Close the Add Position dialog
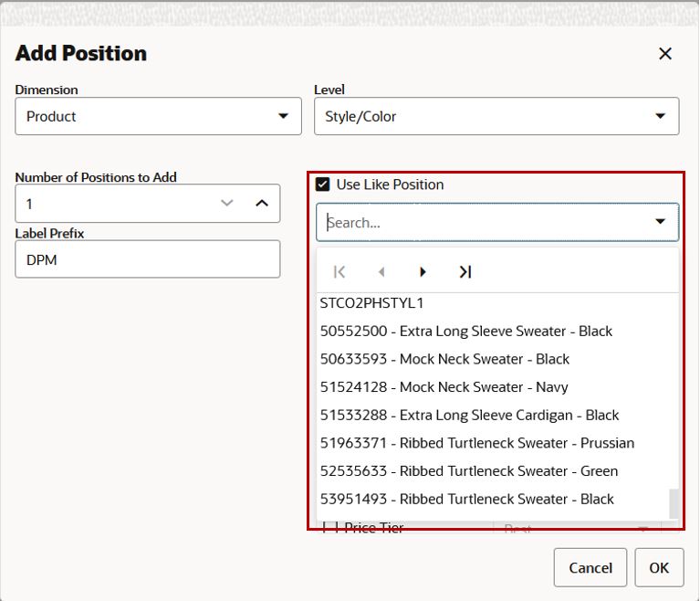The width and height of the screenshot is (700, 601). pos(664,54)
